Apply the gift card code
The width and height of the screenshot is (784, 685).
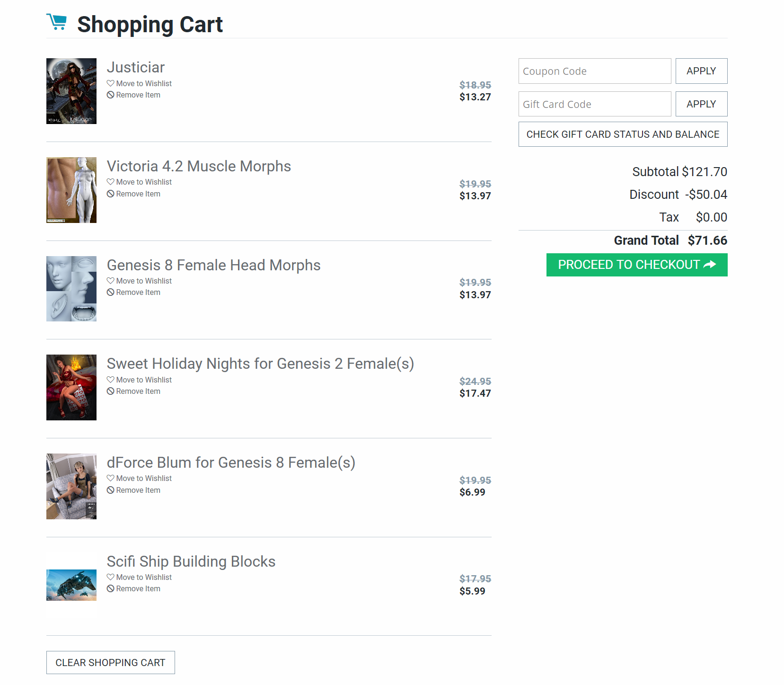(x=701, y=104)
